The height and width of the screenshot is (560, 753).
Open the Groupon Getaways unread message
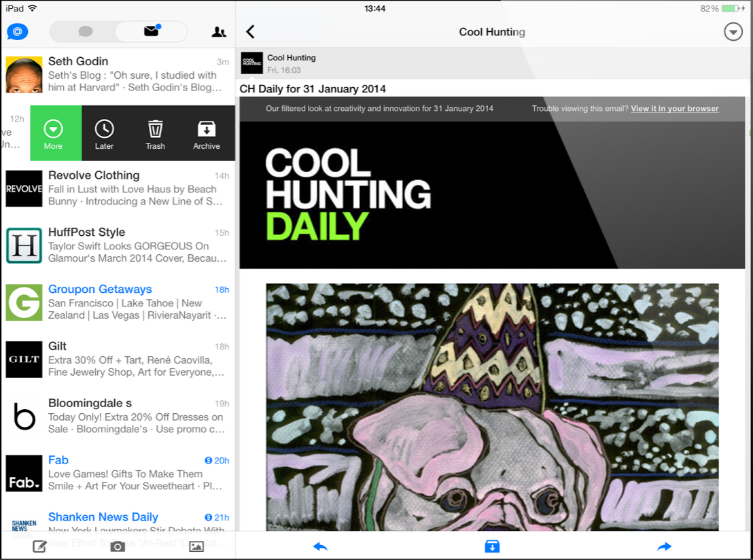click(118, 302)
